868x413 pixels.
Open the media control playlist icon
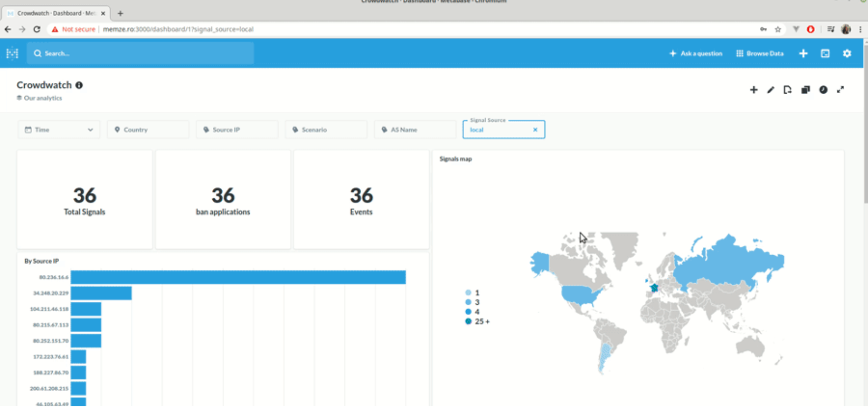tap(831, 30)
